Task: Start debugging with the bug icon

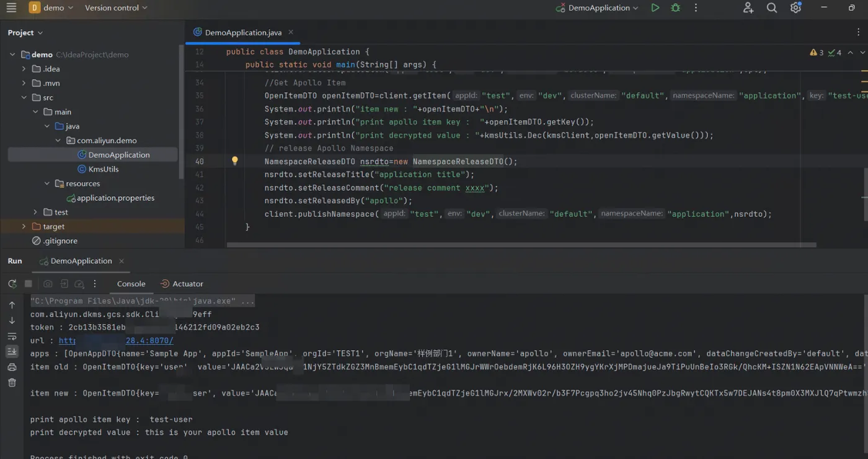Action: tap(675, 8)
